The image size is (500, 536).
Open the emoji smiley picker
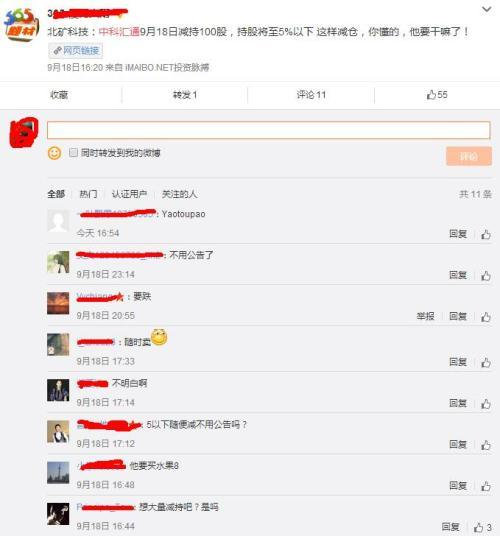coord(54,153)
